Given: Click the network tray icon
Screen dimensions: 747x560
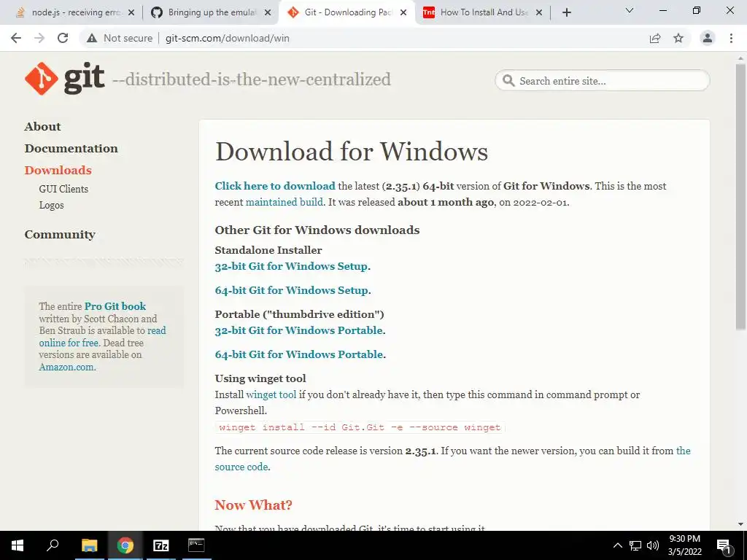Looking at the screenshot, I should [x=635, y=545].
